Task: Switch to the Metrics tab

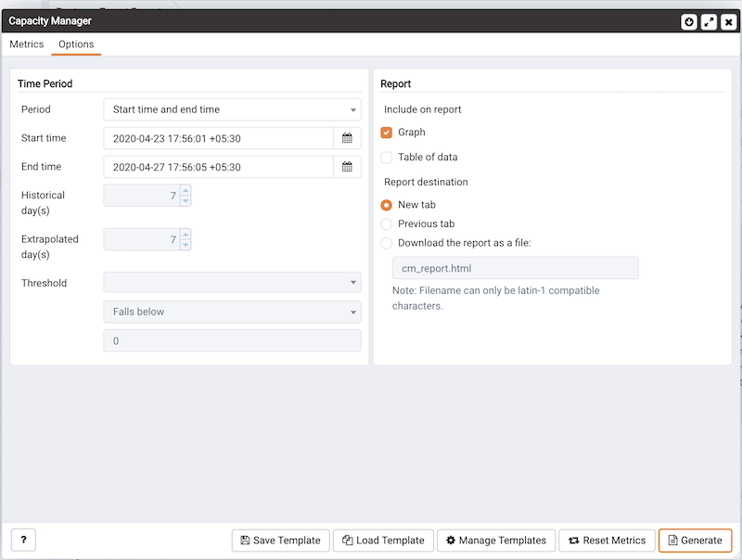Action: (x=27, y=44)
